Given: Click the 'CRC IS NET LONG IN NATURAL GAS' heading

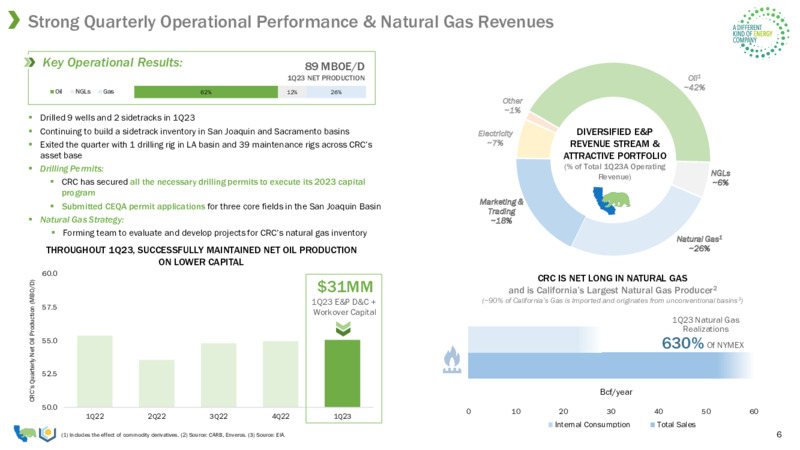Looking at the screenshot, I should click(612, 278).
